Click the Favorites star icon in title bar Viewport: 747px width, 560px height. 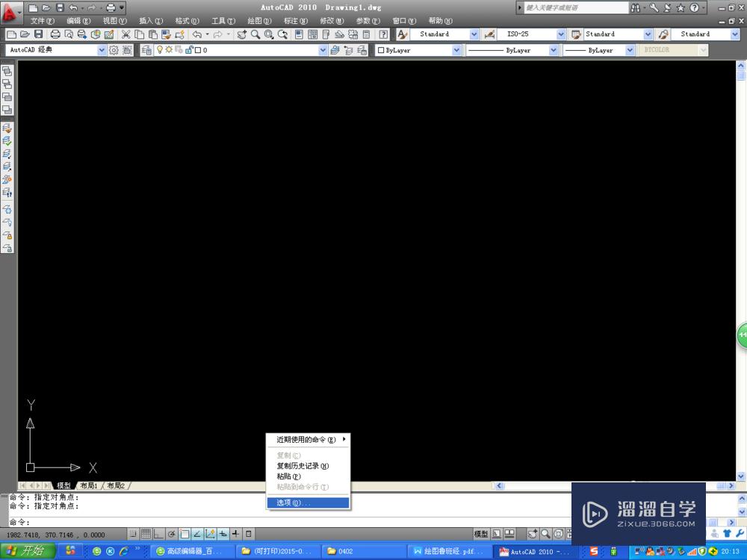(681, 7)
